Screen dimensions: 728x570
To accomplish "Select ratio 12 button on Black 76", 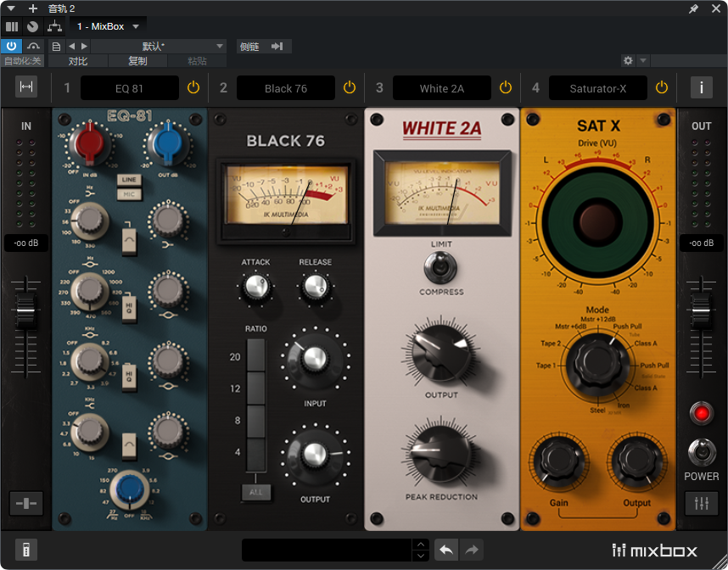I will tap(255, 388).
